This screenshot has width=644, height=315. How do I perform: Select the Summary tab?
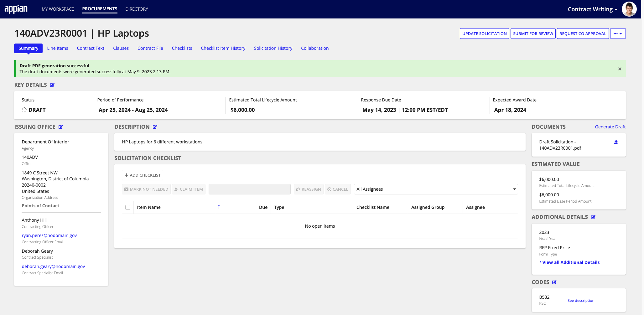pyautogui.click(x=28, y=48)
